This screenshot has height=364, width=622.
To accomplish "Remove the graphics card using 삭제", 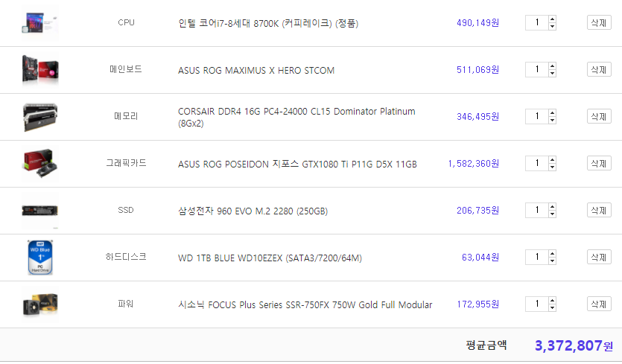I will [x=599, y=163].
